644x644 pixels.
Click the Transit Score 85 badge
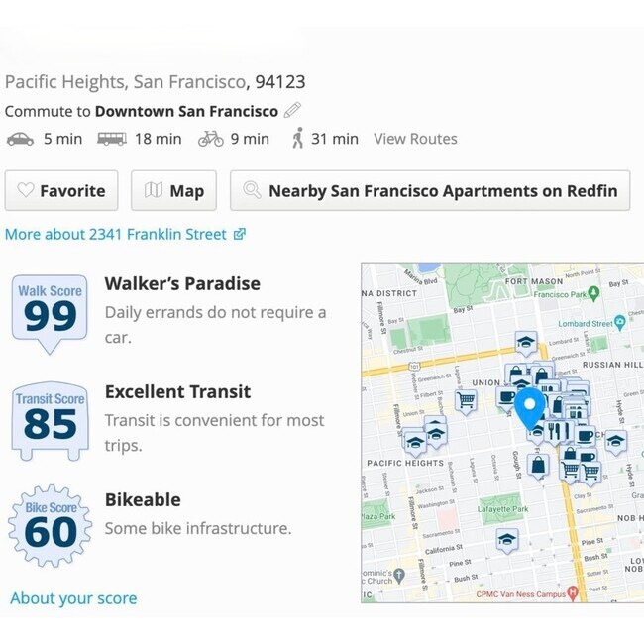[50, 420]
